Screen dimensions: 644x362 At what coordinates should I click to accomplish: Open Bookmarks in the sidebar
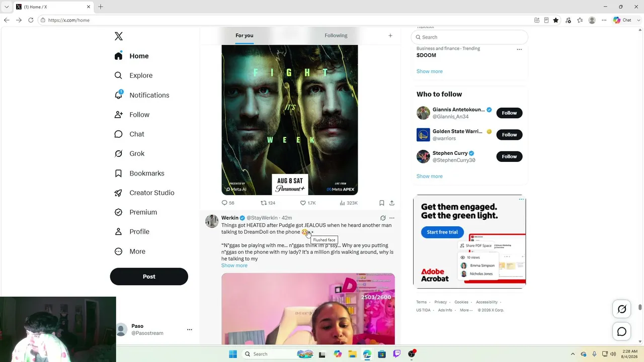pos(139,173)
